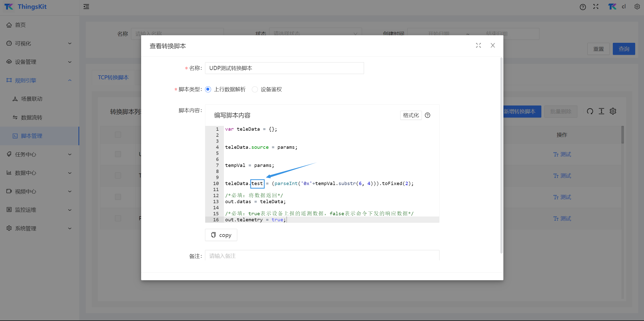The image size is (644, 321).
Task: Toggle browser fullscreen icon in header
Action: coord(595,7)
